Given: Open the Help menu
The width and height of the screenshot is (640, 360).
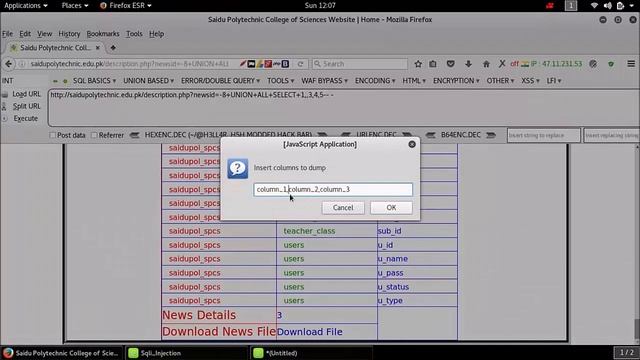Looking at the screenshot, I should (156, 34).
